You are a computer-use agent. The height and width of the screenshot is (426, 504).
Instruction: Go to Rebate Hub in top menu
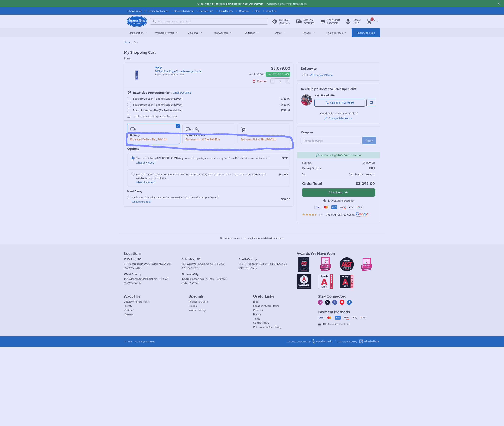point(206,11)
